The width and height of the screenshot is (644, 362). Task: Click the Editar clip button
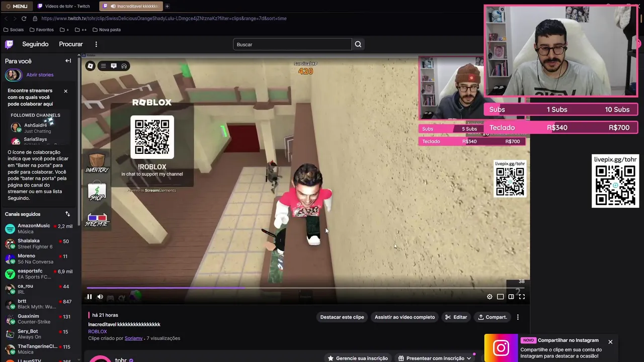[456, 317]
